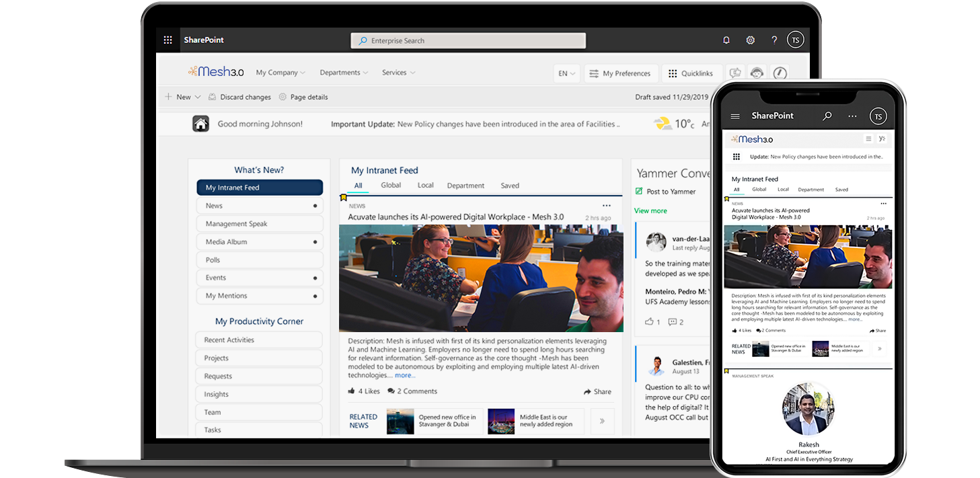The image size is (980, 478).
Task: Tap the TS avatar on the phone
Action: pos(878,116)
